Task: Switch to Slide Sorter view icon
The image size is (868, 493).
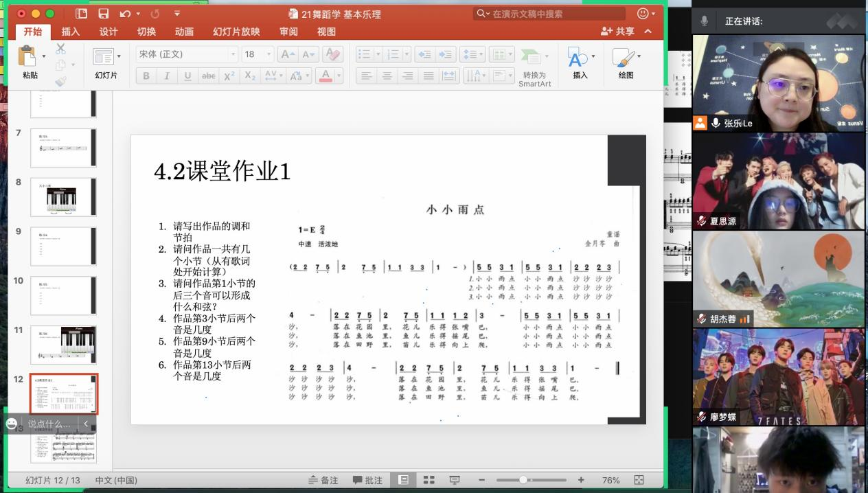Action: tap(429, 480)
